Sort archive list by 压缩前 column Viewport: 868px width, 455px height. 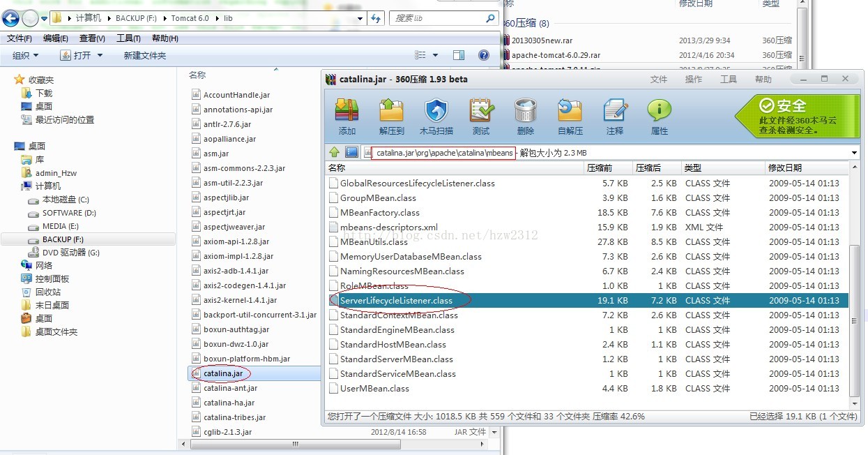(x=607, y=167)
